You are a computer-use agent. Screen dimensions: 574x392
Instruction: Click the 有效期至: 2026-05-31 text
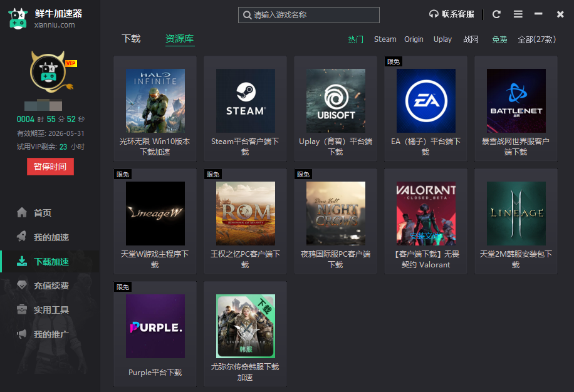(51, 133)
